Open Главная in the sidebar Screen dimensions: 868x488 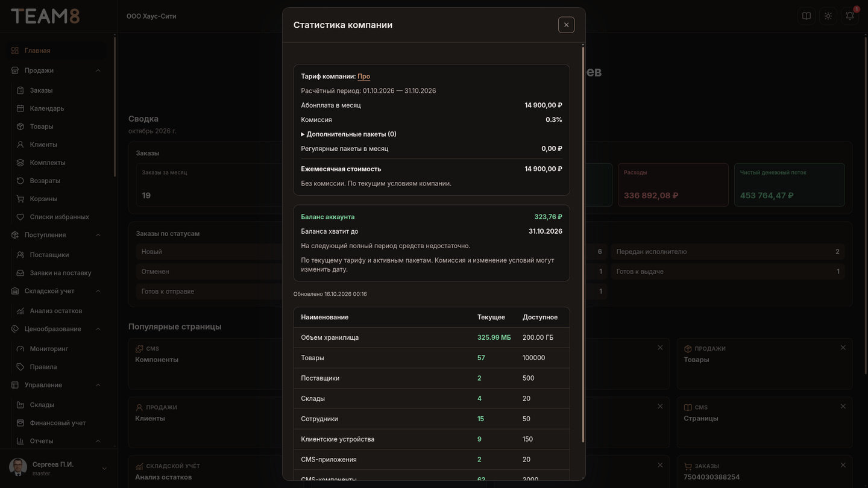(x=57, y=51)
